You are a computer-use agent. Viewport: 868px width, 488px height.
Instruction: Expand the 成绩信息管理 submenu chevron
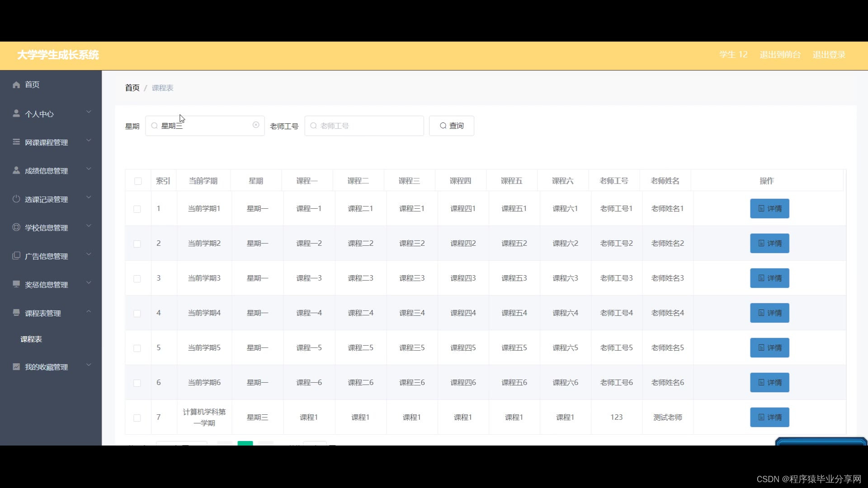pos(89,169)
